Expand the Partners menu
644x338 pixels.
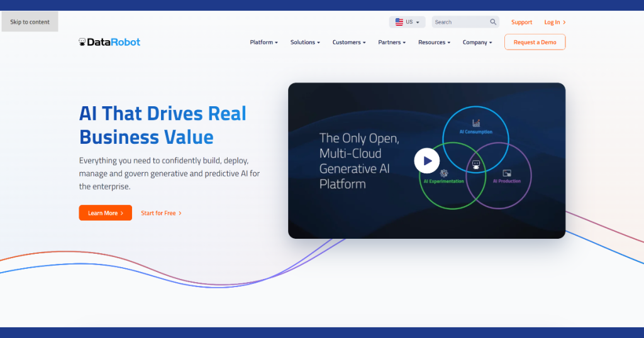(x=392, y=42)
